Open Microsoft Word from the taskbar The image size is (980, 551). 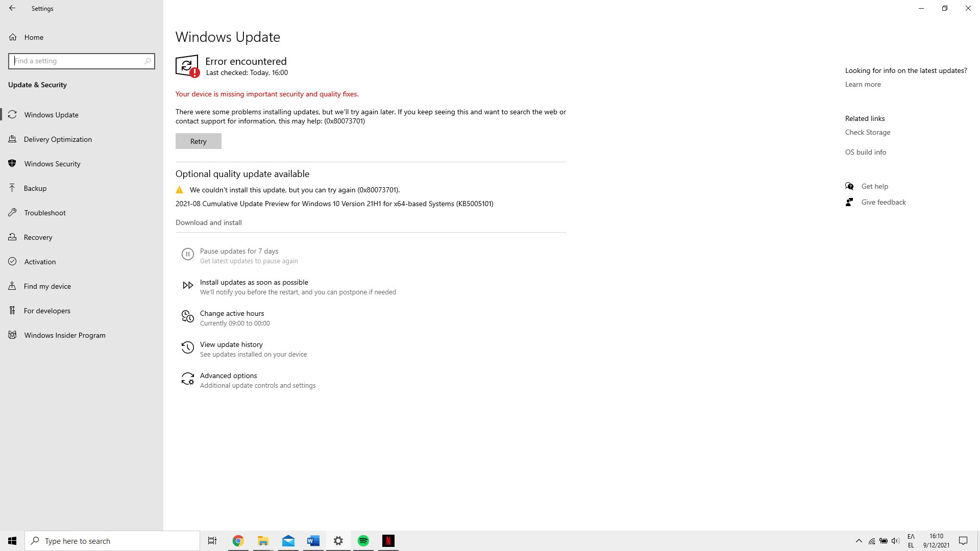pyautogui.click(x=313, y=541)
